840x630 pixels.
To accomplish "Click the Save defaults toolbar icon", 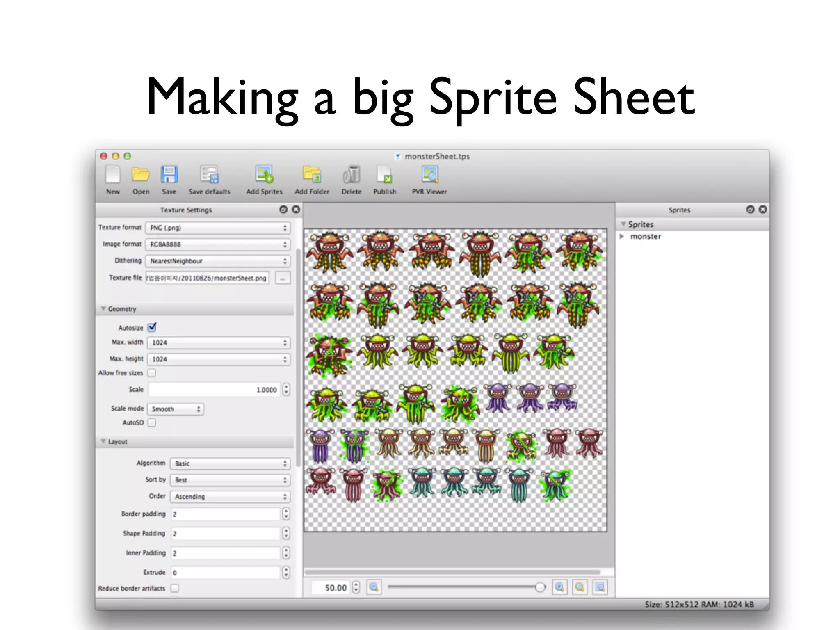I will (209, 175).
